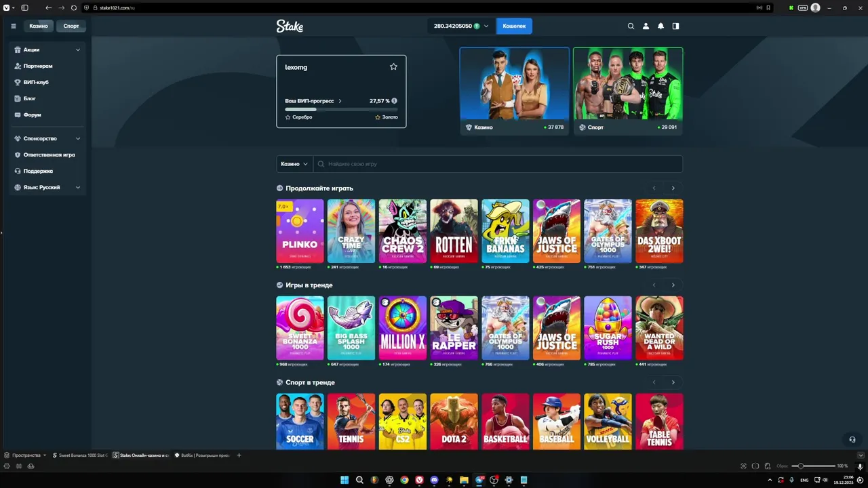
Task: Open Windows Start menu
Action: [x=344, y=480]
